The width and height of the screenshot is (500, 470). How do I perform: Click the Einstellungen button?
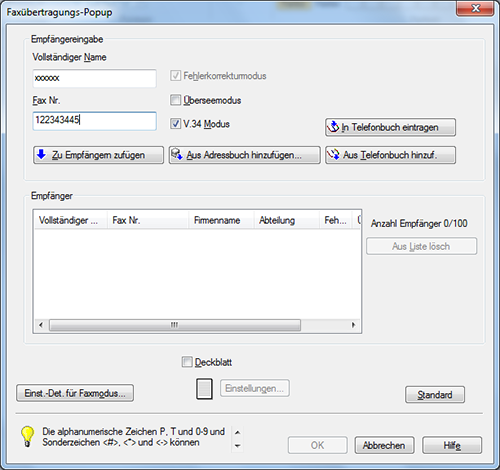point(255,388)
